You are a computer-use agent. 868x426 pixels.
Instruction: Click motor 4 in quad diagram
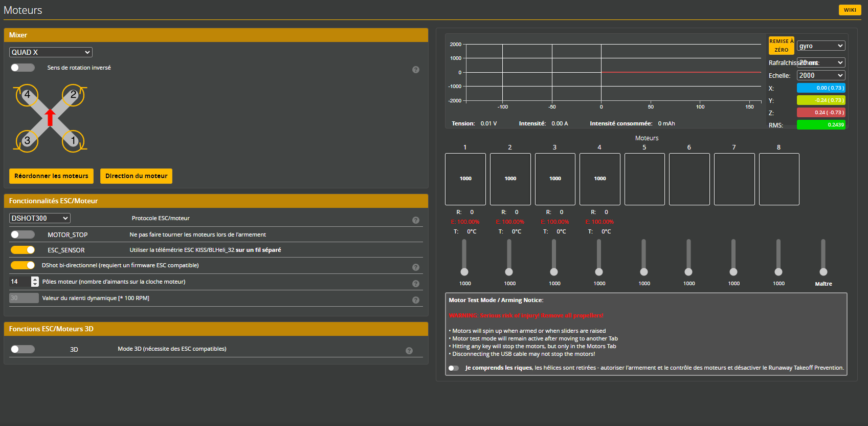pyautogui.click(x=27, y=95)
